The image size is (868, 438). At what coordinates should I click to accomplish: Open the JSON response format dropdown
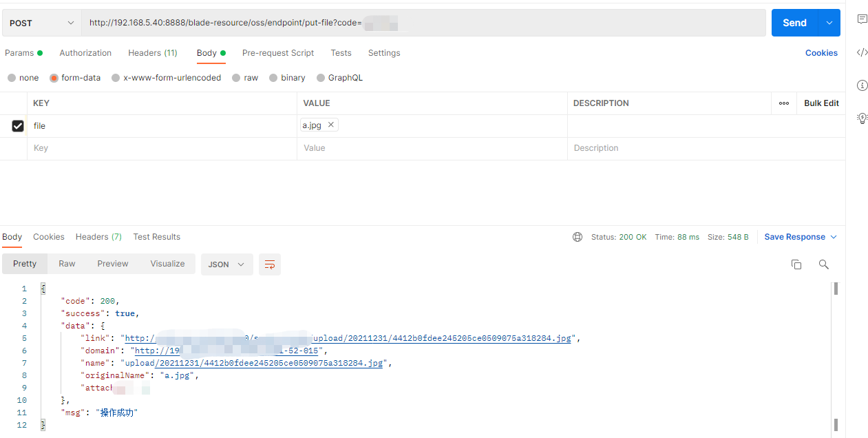(226, 264)
